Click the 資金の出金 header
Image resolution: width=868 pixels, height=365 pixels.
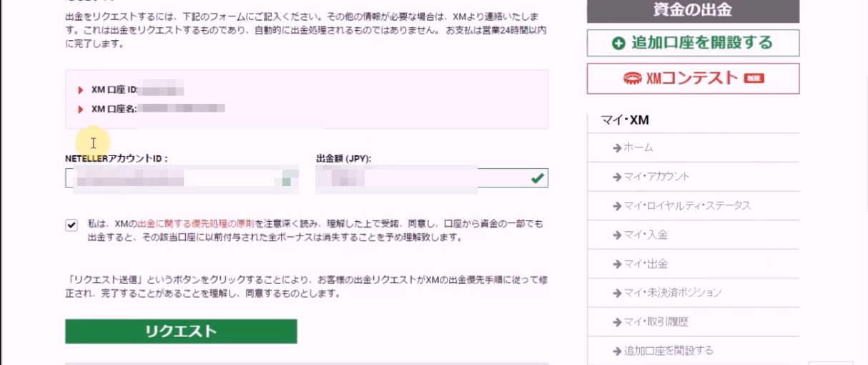[x=693, y=11]
